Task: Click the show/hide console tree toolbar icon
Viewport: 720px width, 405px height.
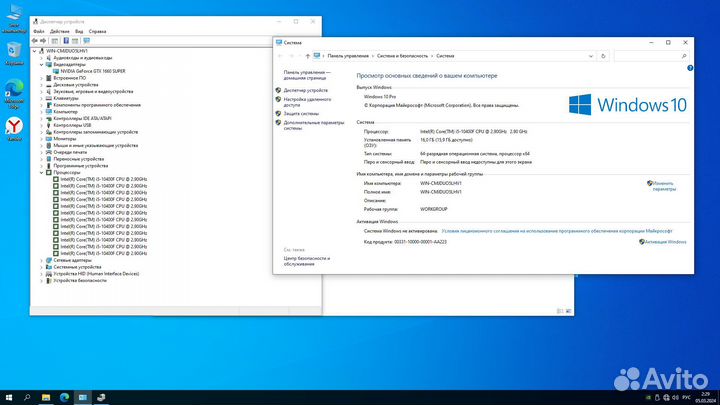Action: coord(55,41)
